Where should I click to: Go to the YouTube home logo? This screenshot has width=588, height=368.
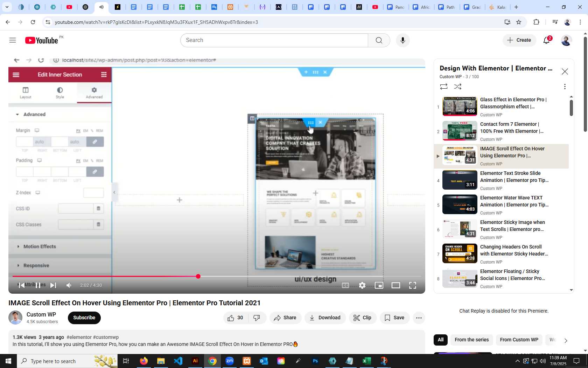tap(42, 40)
